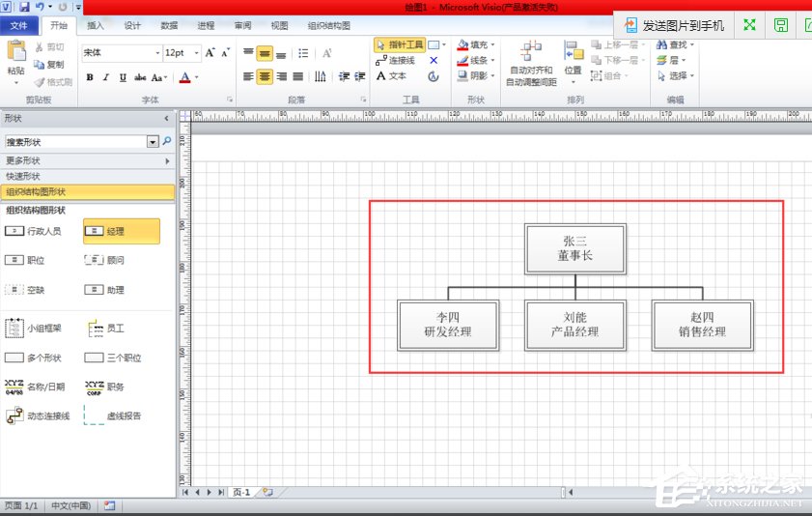This screenshot has width=812, height=516.
Task: Toggle center text alignment
Action: point(265,76)
